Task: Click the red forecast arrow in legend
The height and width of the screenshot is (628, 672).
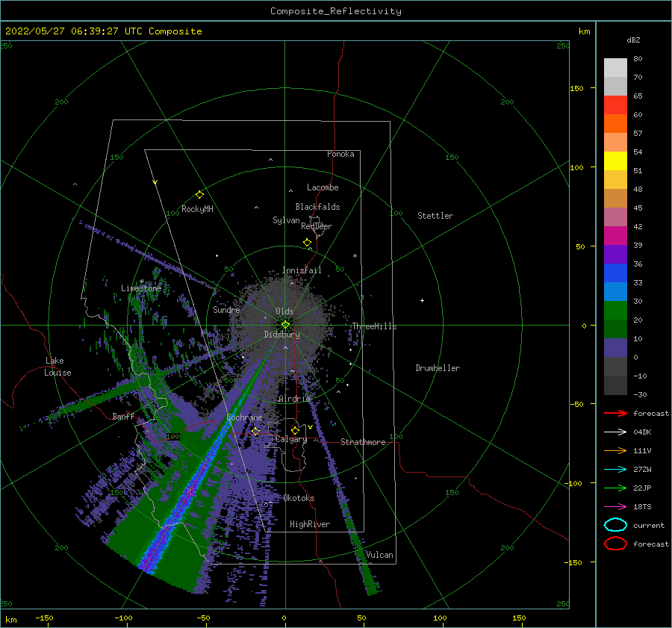Action: click(x=615, y=413)
